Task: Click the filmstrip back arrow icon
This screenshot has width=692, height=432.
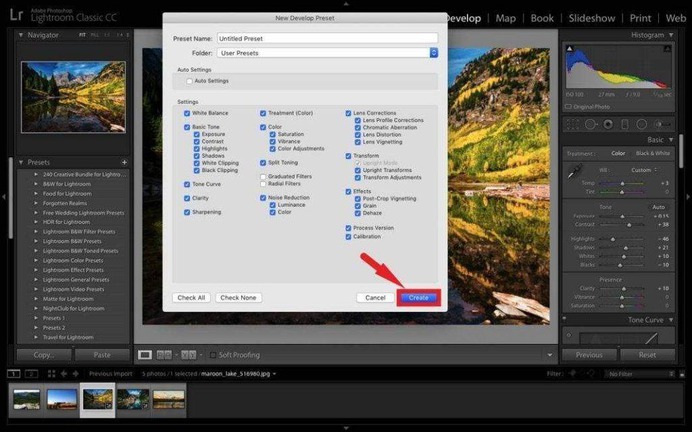Action: (x=64, y=374)
